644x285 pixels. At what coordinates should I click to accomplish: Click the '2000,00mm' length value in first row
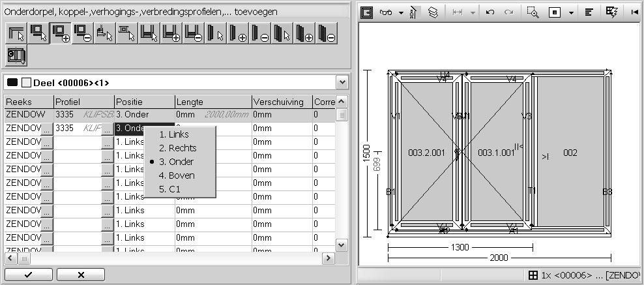click(227, 115)
